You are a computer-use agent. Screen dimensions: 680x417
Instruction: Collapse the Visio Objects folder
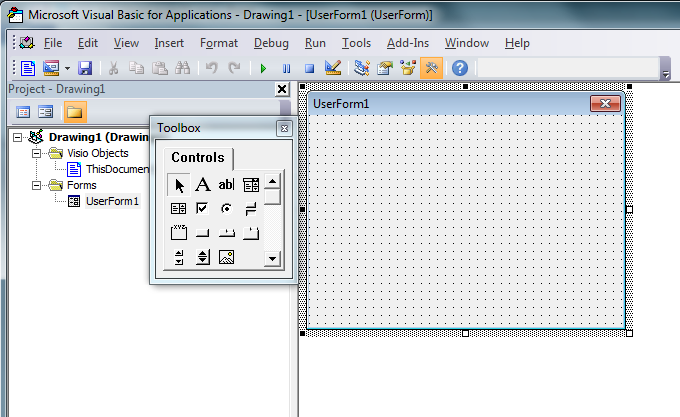pos(36,153)
